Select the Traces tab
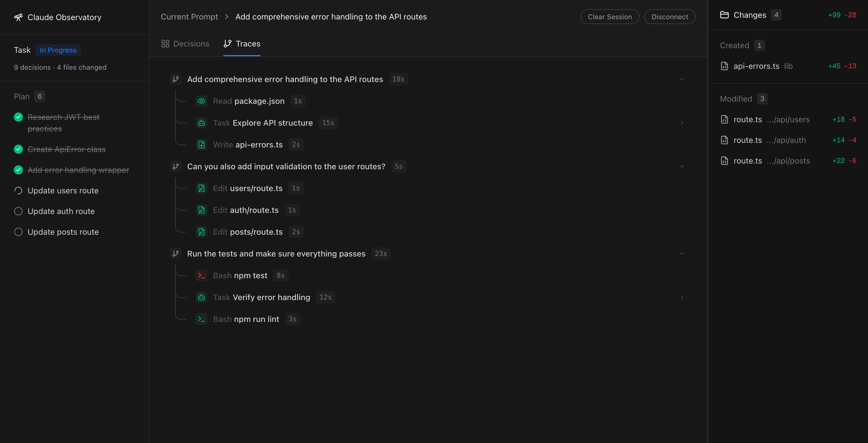This screenshot has width=868, height=443. (x=242, y=44)
